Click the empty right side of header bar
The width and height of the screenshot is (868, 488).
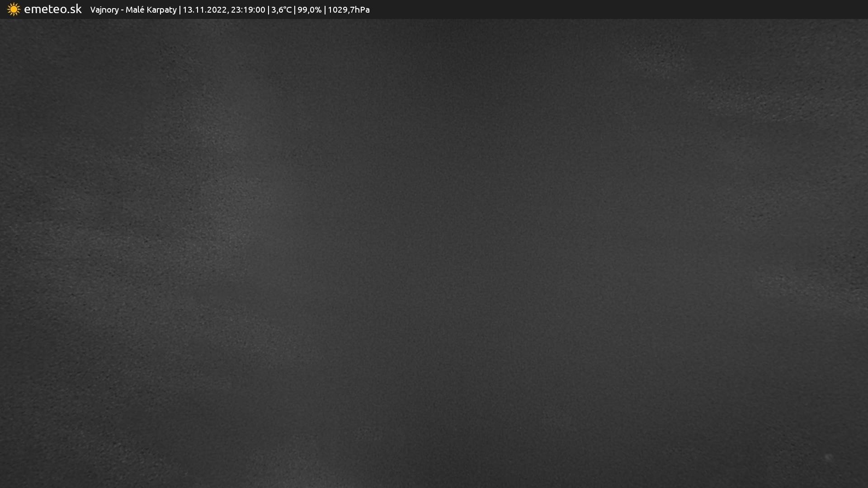(633, 9)
